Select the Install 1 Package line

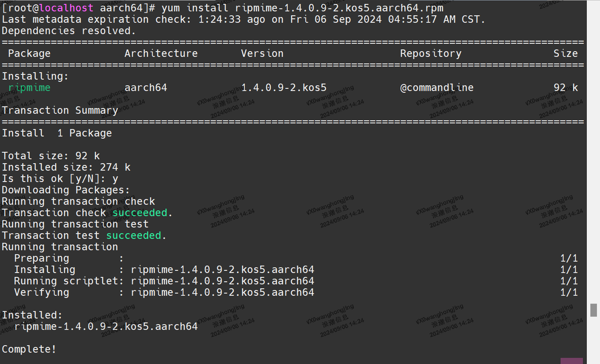57,133
